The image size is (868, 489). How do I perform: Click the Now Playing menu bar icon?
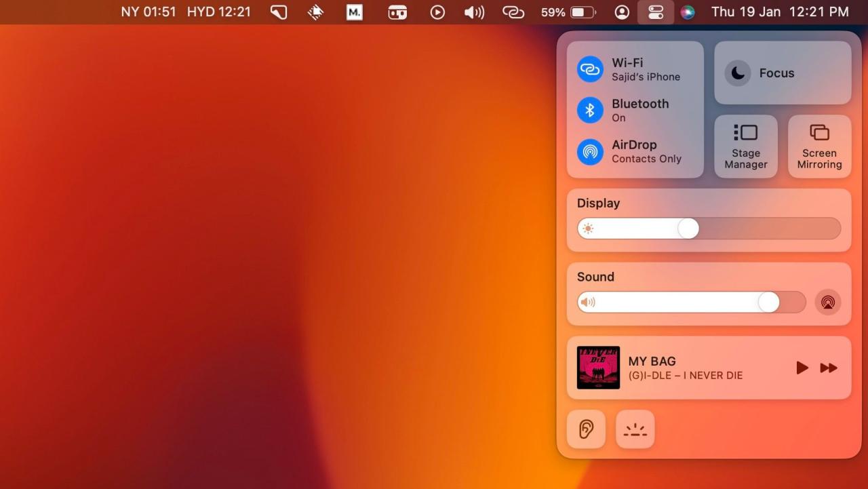click(x=437, y=12)
